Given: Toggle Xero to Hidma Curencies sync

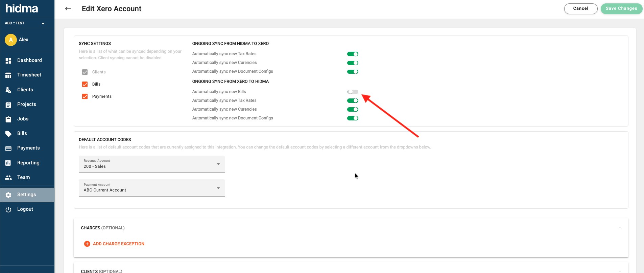Looking at the screenshot, I should tap(353, 109).
